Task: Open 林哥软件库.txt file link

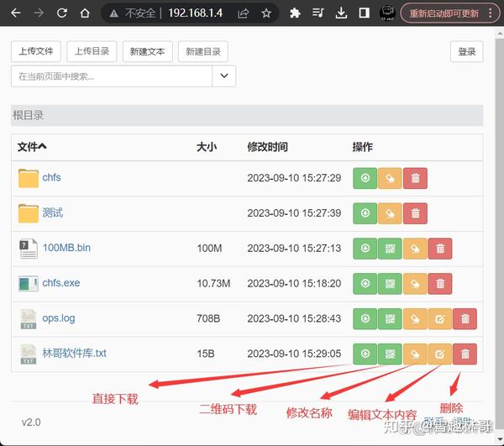Action: [x=74, y=353]
